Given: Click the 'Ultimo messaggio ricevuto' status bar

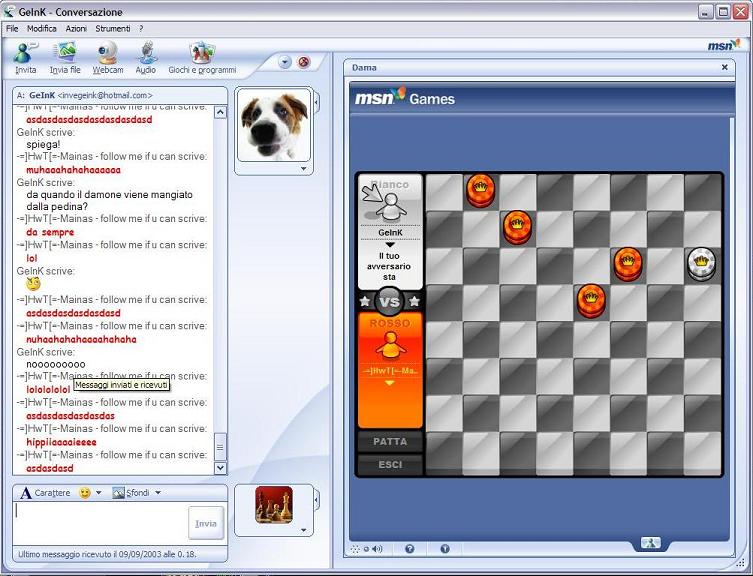Looking at the screenshot, I should point(107,554).
